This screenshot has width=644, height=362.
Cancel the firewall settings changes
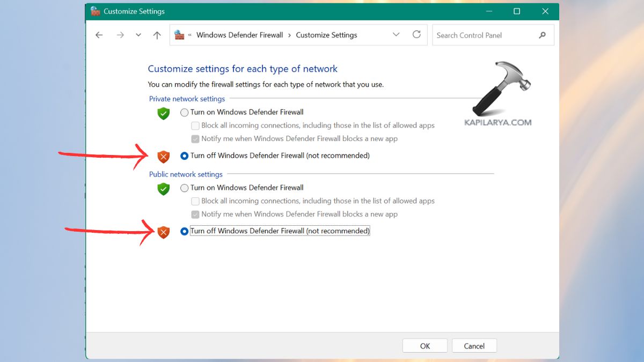474,345
